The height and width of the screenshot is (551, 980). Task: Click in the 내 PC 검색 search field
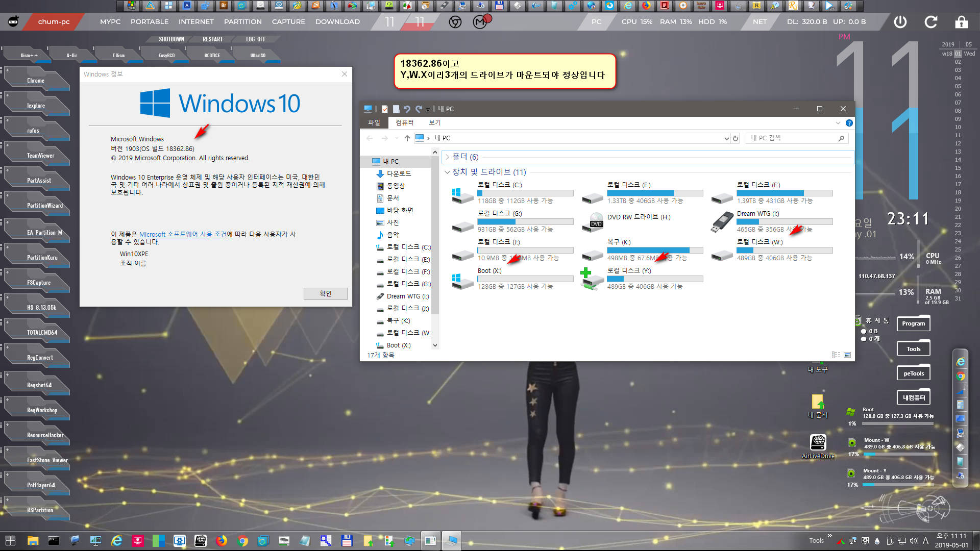[x=797, y=138]
